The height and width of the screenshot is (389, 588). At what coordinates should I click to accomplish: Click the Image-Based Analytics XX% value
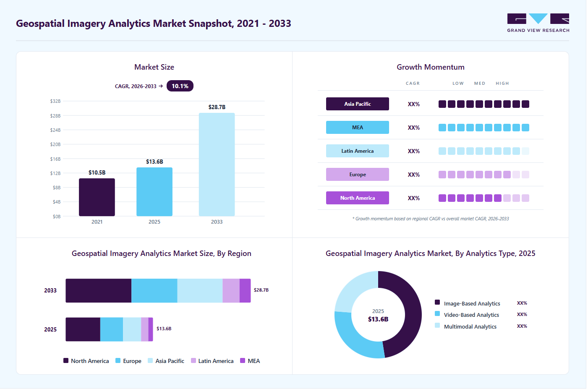tap(522, 303)
